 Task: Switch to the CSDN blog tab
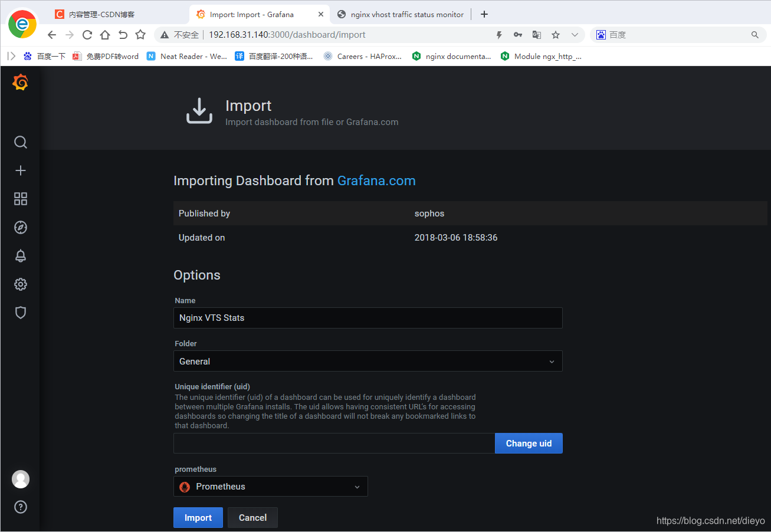pyautogui.click(x=118, y=14)
